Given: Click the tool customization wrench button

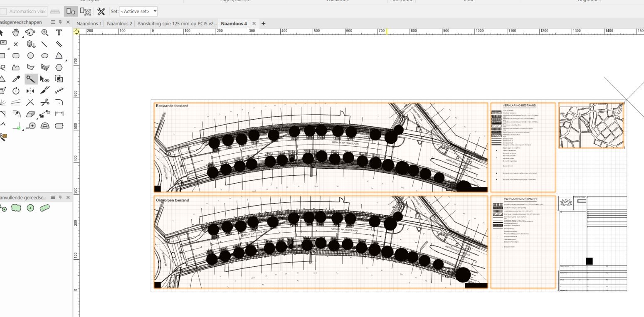Looking at the screenshot, I should (101, 12).
